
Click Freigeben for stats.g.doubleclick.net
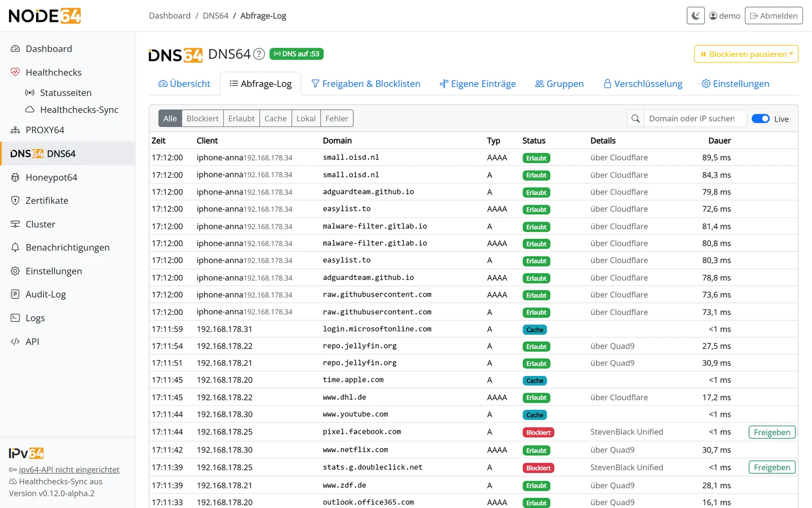[x=772, y=467]
